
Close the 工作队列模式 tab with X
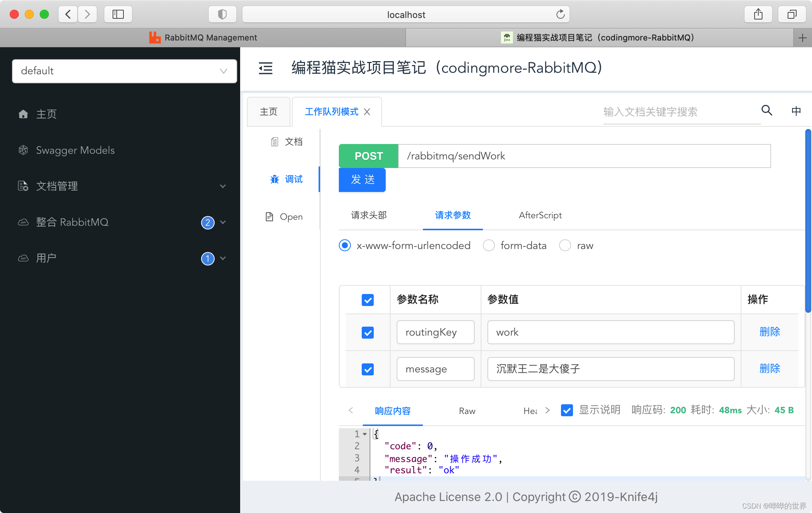367,112
